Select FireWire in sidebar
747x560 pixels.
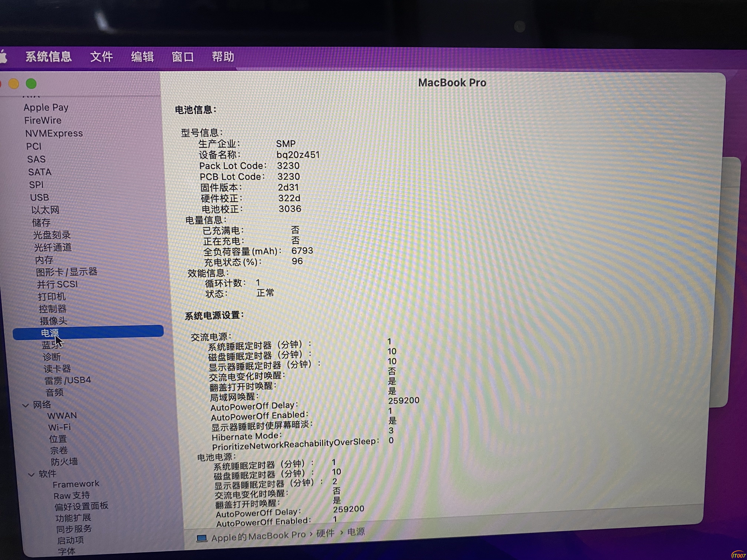click(x=43, y=120)
